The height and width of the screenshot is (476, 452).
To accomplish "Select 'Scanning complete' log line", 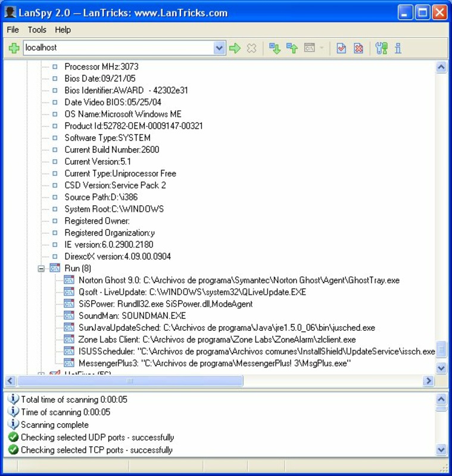I will 55,425.
